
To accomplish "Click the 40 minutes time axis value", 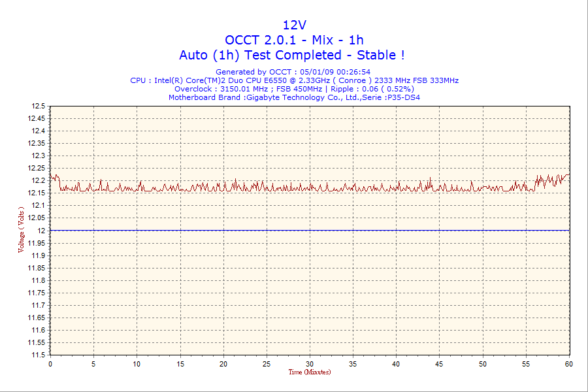I will [396, 364].
